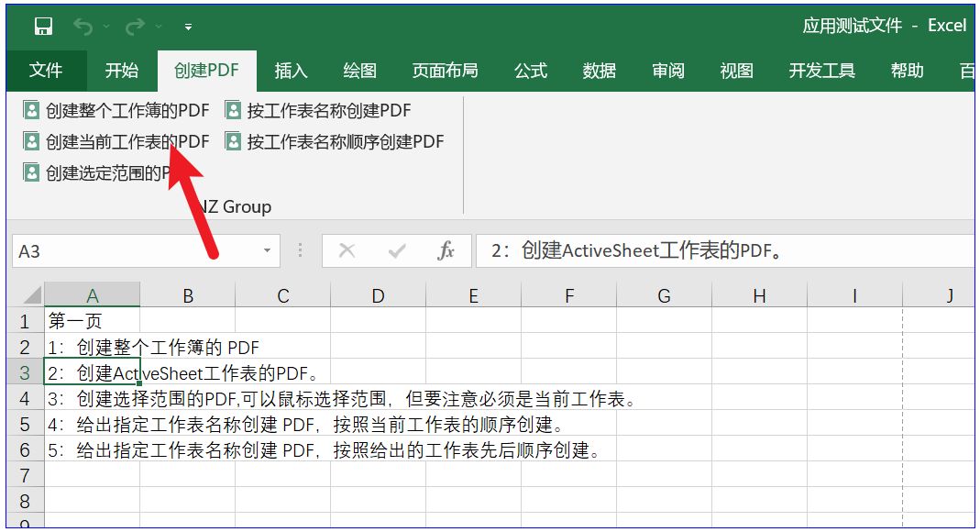
Task: Expand the Name Box dropdown arrow
Action: tap(267, 251)
